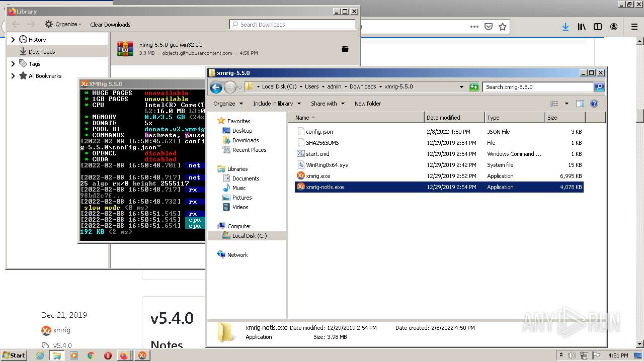Click the Explorer search magnifier icon

point(599,87)
